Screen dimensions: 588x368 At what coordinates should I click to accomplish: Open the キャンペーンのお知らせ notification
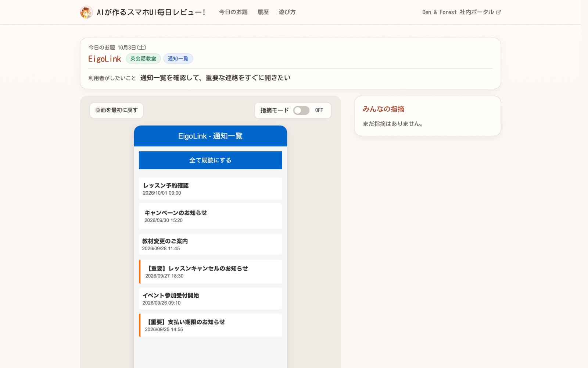click(x=210, y=216)
